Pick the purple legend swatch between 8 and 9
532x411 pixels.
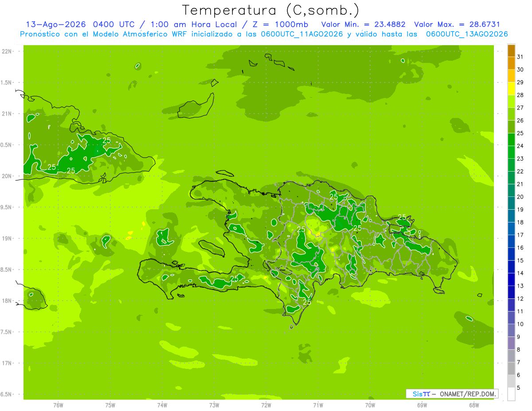511,343
